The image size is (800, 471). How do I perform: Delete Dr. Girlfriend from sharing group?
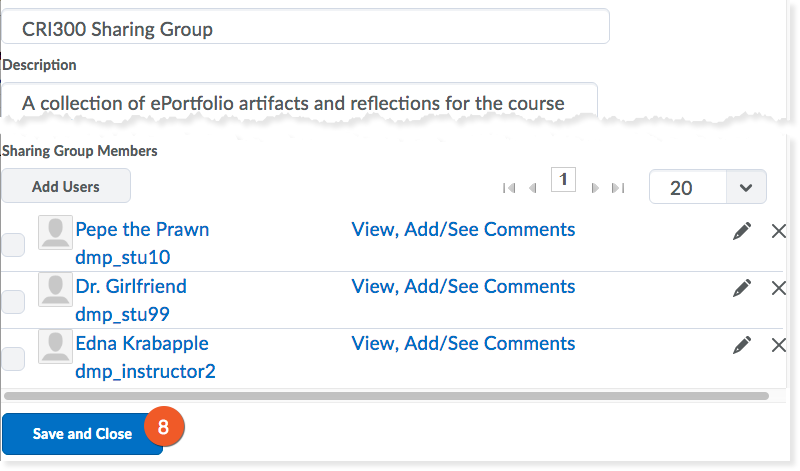pos(779,288)
